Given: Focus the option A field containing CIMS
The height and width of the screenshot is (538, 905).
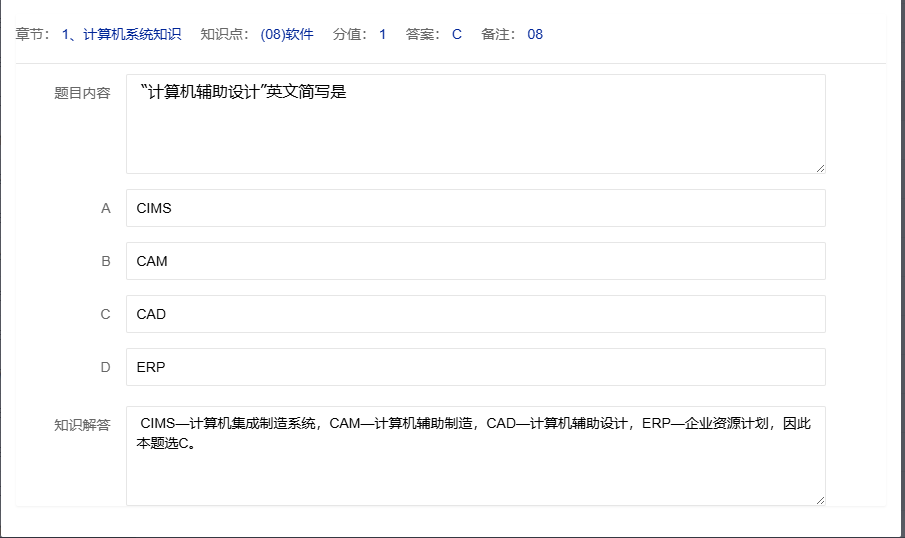Looking at the screenshot, I should coord(475,208).
